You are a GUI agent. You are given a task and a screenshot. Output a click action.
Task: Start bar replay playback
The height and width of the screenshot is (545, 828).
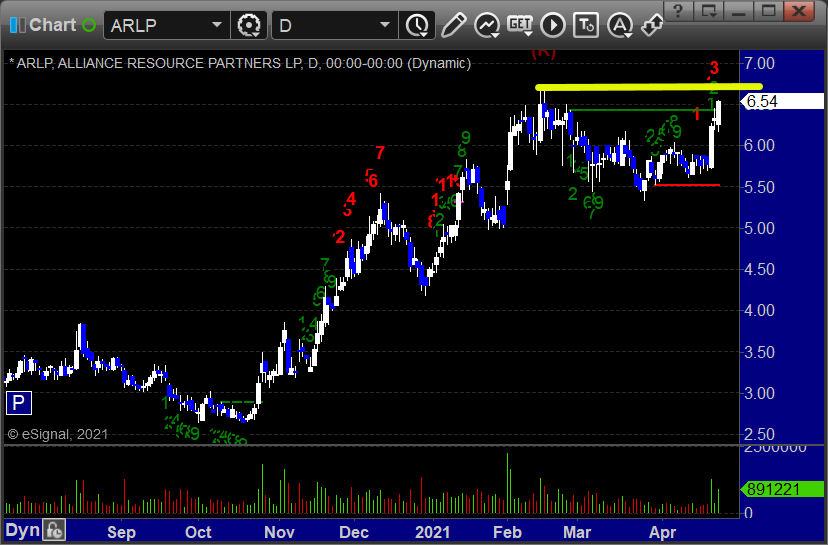click(x=553, y=25)
